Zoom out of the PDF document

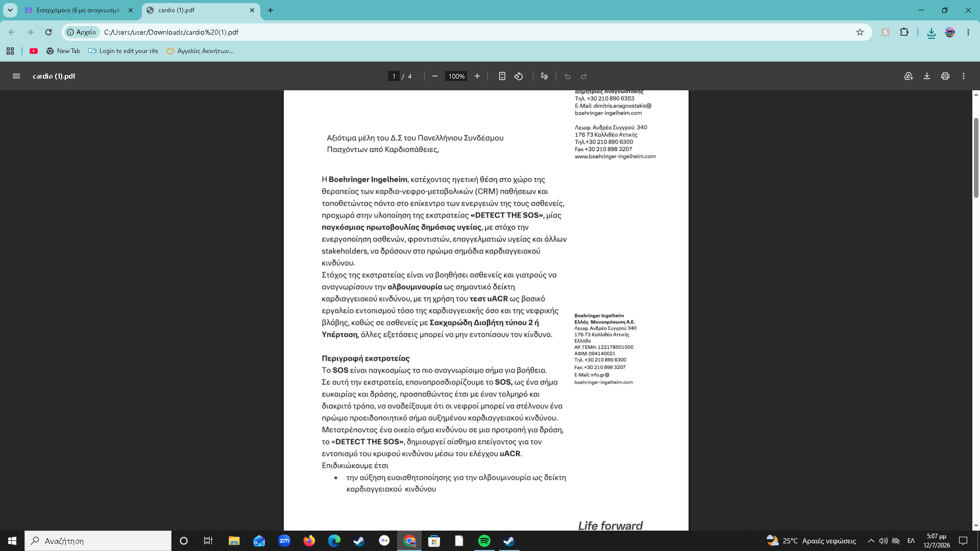[x=435, y=76]
